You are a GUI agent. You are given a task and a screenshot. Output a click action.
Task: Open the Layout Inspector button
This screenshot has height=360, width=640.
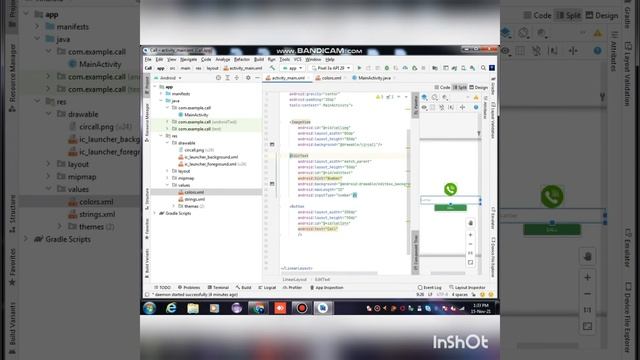pos(467,287)
